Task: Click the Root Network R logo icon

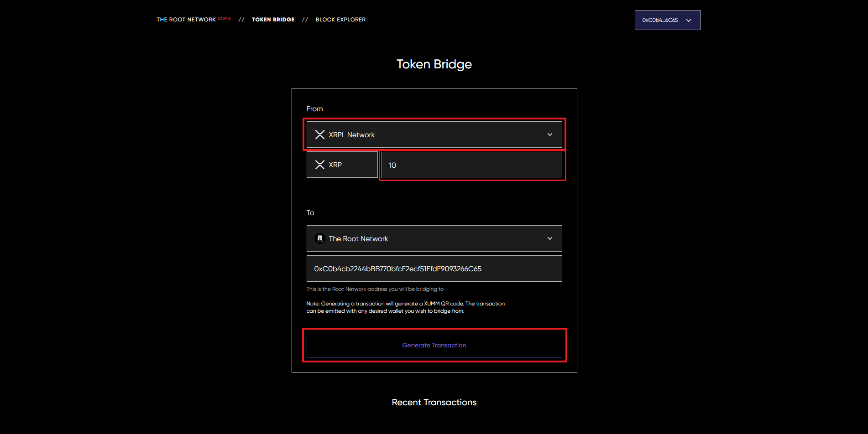Action: point(320,238)
